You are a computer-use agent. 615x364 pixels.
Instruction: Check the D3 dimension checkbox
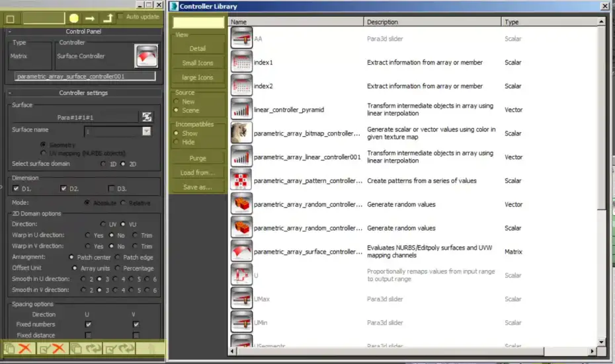click(111, 188)
